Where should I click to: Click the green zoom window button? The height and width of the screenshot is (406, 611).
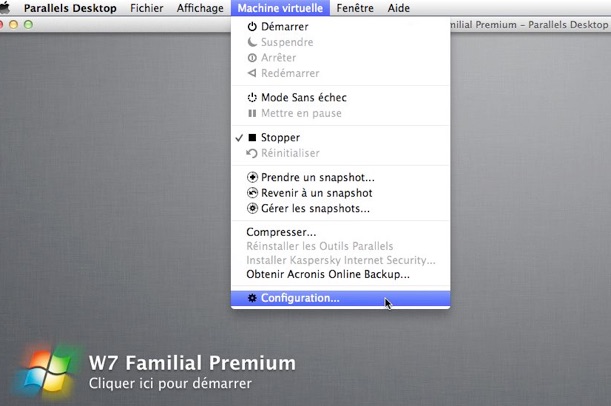tap(28, 25)
